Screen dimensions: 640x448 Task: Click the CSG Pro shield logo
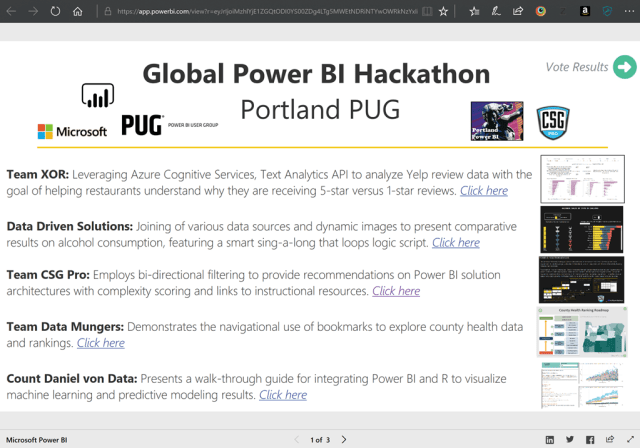pos(553,122)
